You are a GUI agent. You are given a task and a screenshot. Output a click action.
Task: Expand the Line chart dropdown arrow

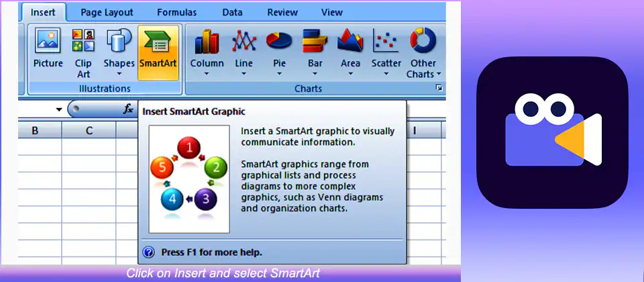[x=244, y=75]
